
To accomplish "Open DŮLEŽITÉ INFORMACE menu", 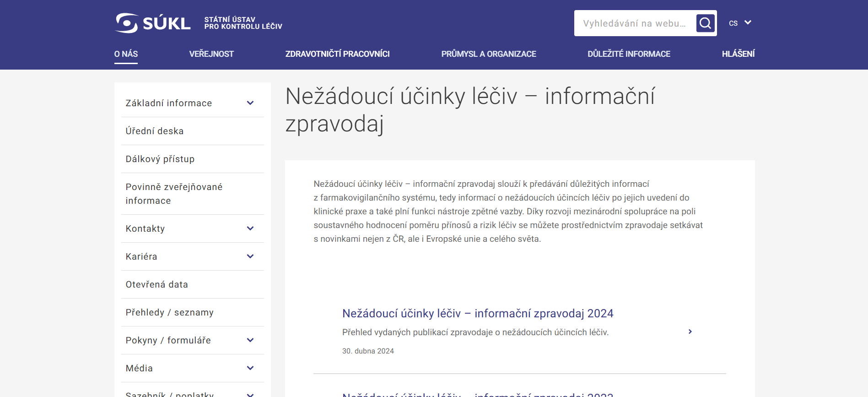I will (629, 54).
